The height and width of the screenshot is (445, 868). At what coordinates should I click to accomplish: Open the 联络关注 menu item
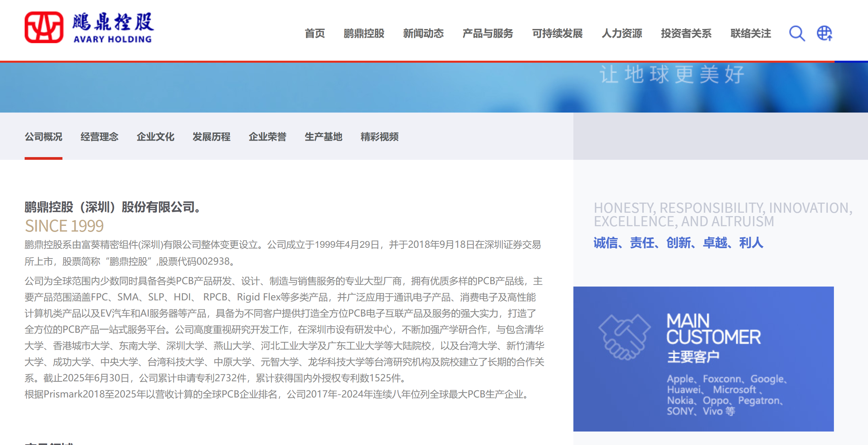pyautogui.click(x=751, y=33)
